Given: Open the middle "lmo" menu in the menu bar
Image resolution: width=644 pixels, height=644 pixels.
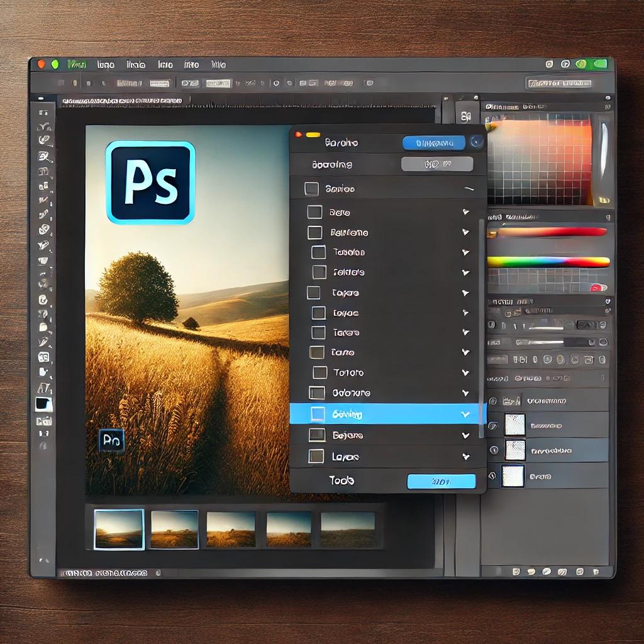Looking at the screenshot, I should 165,65.
